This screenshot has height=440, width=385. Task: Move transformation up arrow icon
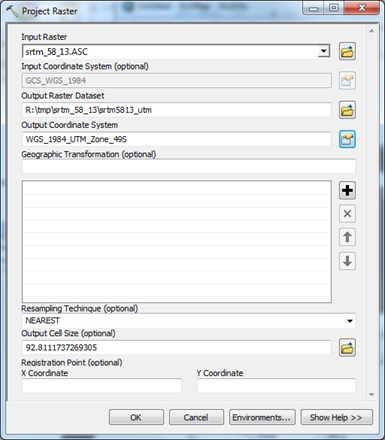point(347,237)
